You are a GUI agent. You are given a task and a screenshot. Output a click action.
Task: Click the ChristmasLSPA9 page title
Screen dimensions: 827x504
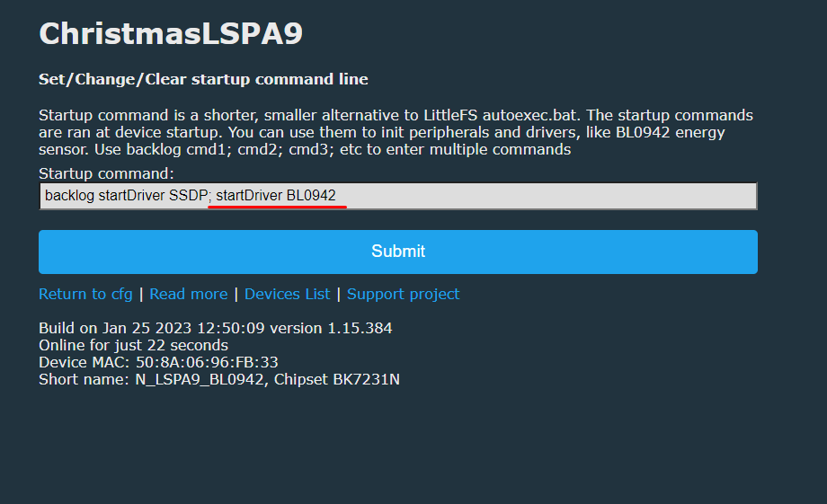(x=171, y=34)
